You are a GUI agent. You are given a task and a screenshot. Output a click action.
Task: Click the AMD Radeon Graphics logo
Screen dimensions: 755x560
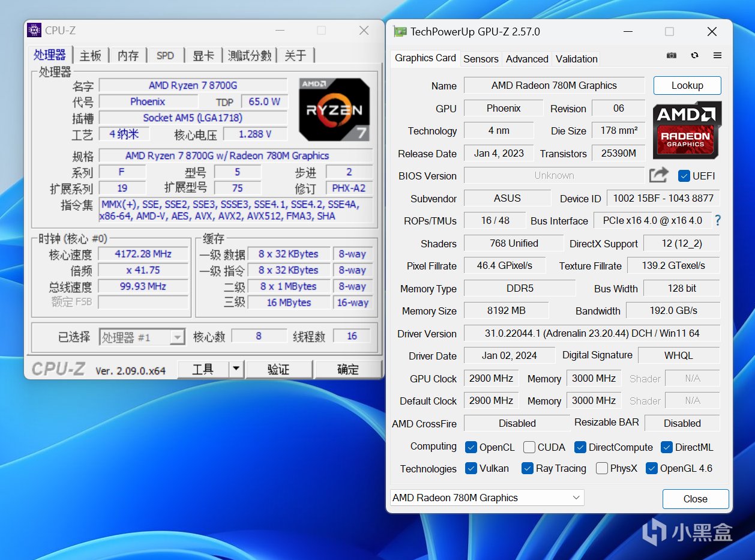tap(687, 130)
